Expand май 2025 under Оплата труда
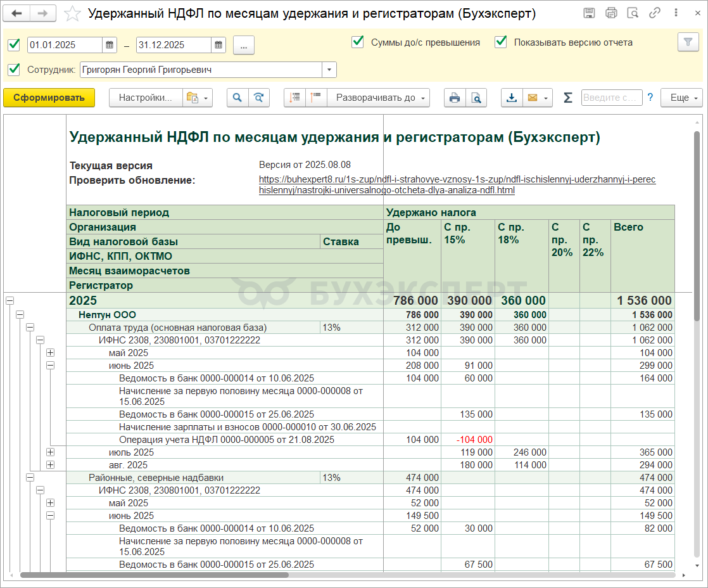The height and width of the screenshot is (588, 708). pos(50,353)
